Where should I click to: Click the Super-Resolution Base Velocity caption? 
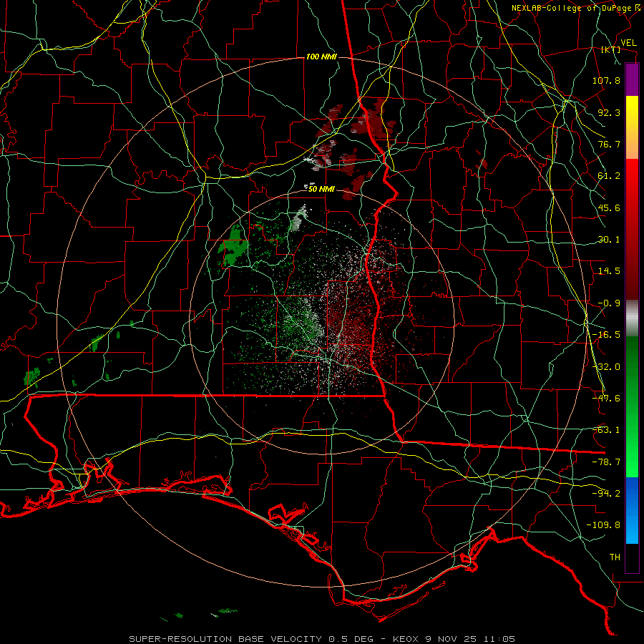pyautogui.click(x=321, y=639)
